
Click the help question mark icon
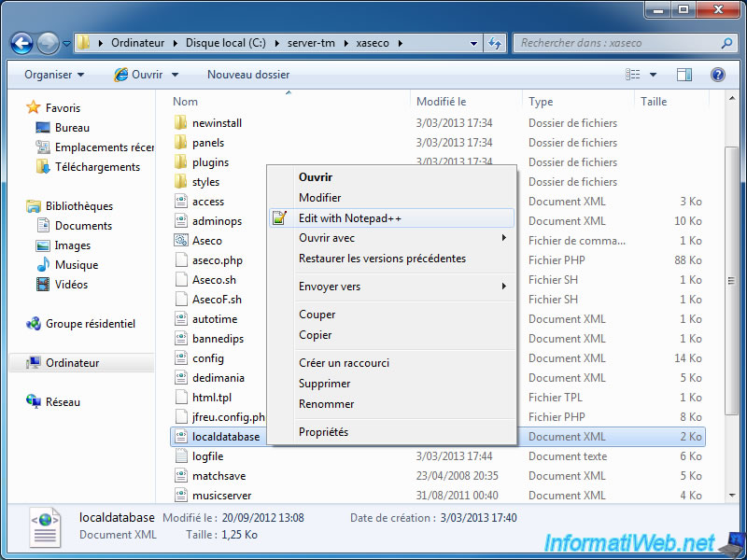(718, 75)
